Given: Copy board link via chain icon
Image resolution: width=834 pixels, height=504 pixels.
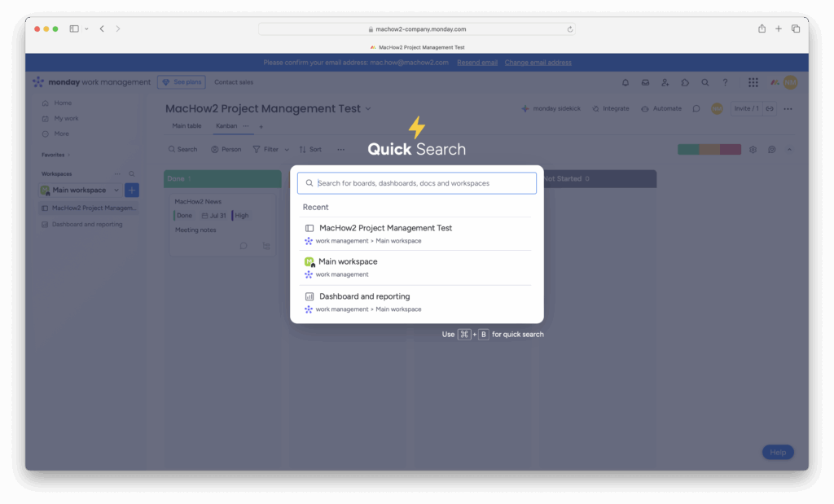Looking at the screenshot, I should [x=770, y=108].
